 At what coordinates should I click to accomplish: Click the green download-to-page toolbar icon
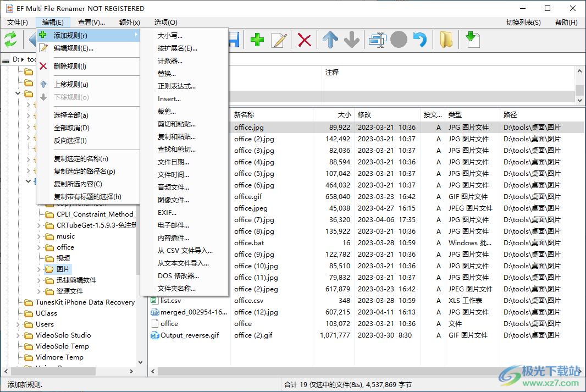click(472, 40)
